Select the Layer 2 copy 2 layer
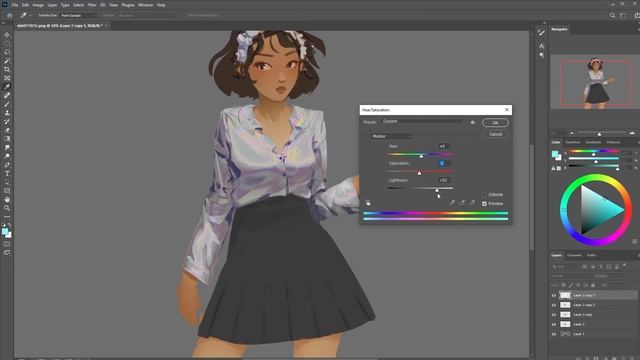The image size is (640, 360). coord(595,305)
